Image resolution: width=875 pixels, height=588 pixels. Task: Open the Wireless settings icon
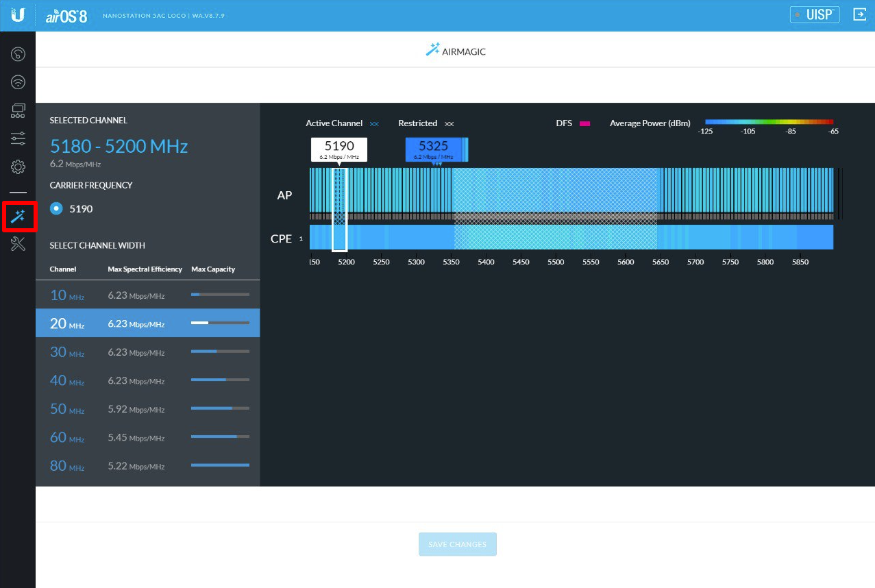click(x=18, y=83)
